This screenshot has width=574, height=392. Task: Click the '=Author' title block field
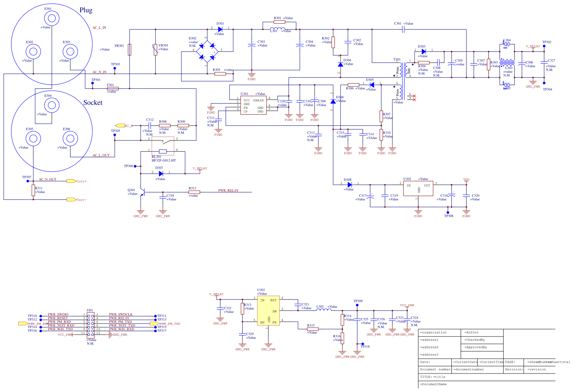pos(471,332)
